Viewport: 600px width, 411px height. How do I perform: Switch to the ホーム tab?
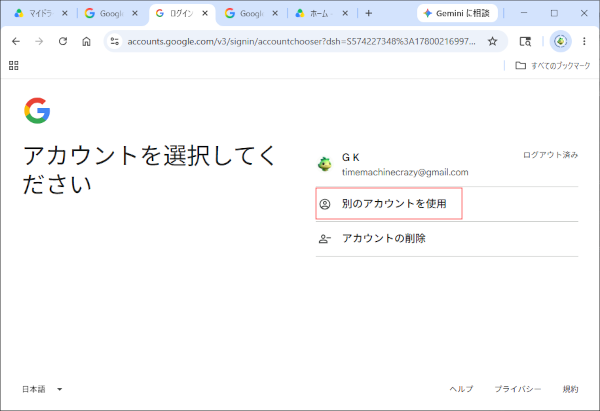click(x=321, y=13)
